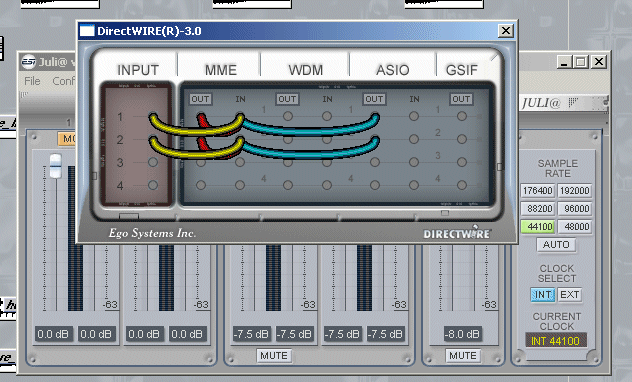Click the GSIF OUT header button

coord(461,99)
